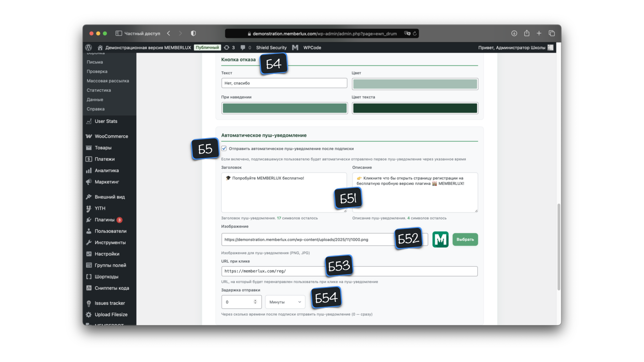The image size is (644, 362).
Task: Open Плагины menu in sidebar
Action: pos(104,220)
